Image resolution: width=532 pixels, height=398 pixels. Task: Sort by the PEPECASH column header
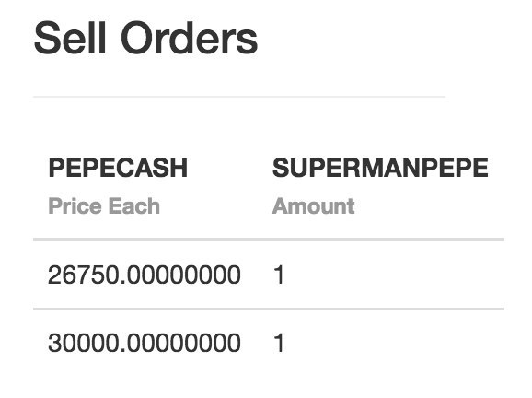tap(118, 168)
